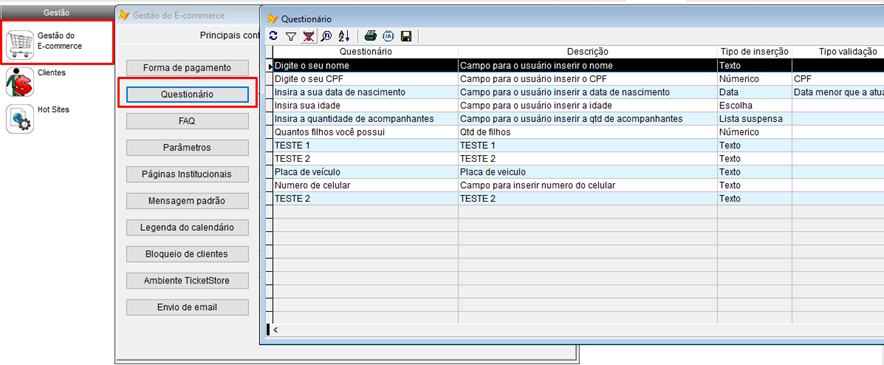
Task: Click the grid's horizontal scrollbar left arrow
Action: pyautogui.click(x=276, y=329)
